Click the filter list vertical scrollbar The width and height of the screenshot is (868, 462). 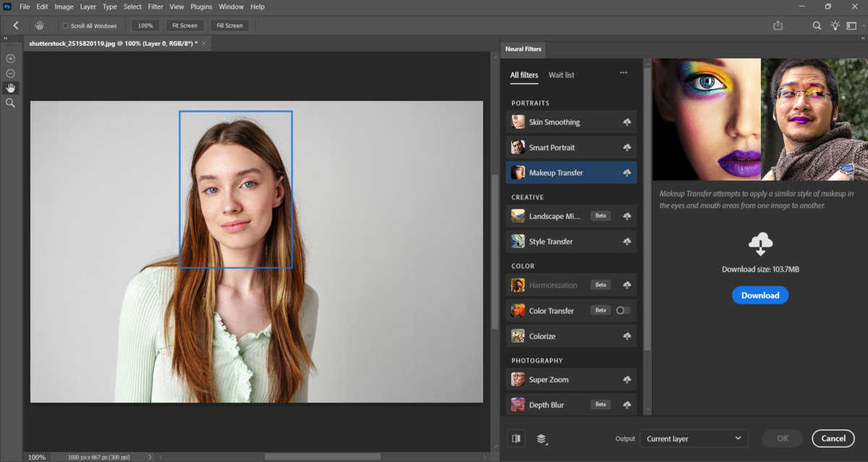tap(647, 210)
